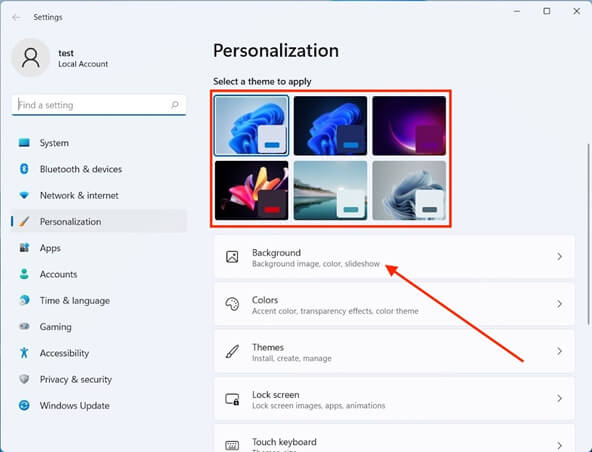The width and height of the screenshot is (592, 452).
Task: Go to Privacy & security
Action: (99, 379)
